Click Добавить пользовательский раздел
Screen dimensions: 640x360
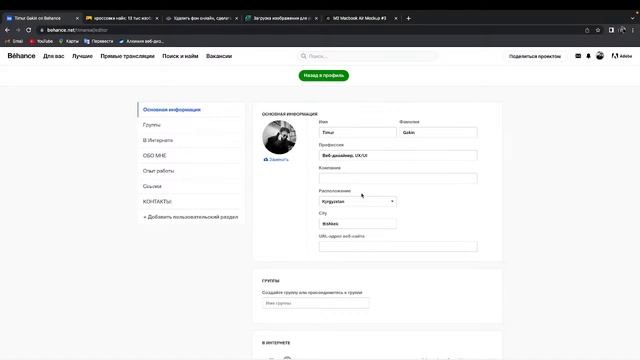pos(191,217)
